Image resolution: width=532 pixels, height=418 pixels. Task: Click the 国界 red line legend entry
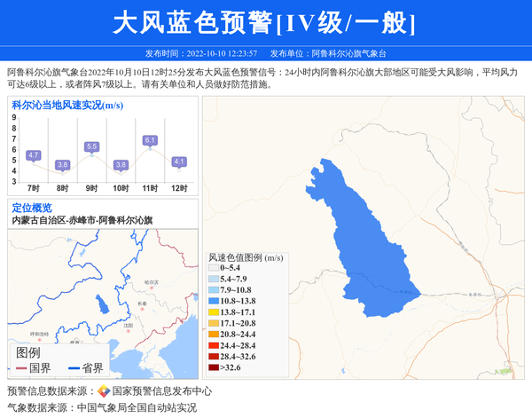pos(35,367)
